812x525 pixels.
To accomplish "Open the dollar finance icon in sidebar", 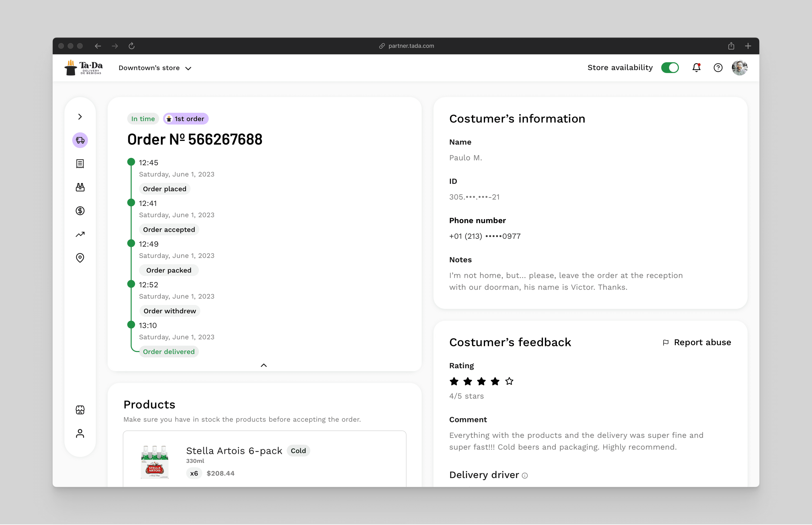I will click(80, 211).
